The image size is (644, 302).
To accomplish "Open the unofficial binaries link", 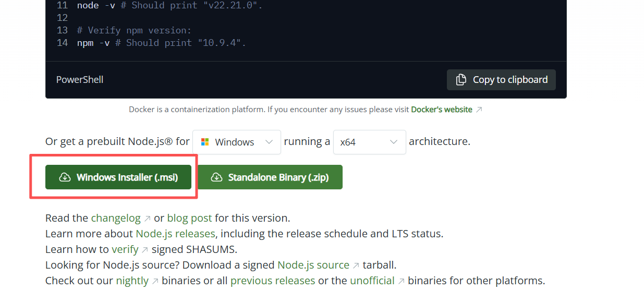I will pyautogui.click(x=372, y=281).
